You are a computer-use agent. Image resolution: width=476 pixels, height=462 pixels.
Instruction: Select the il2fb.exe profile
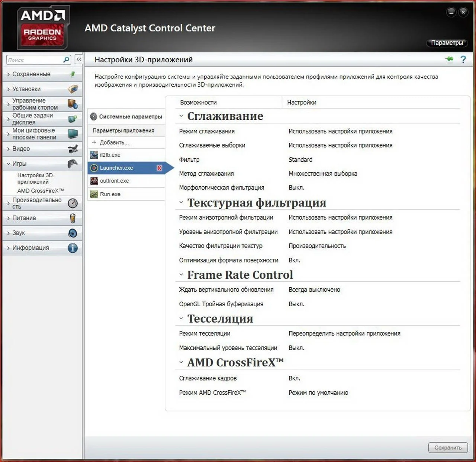click(126, 155)
